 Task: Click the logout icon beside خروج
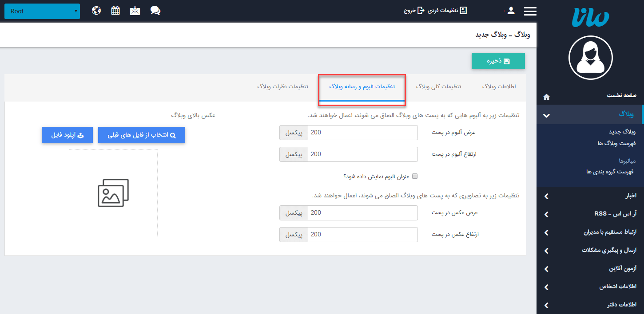pos(421,10)
